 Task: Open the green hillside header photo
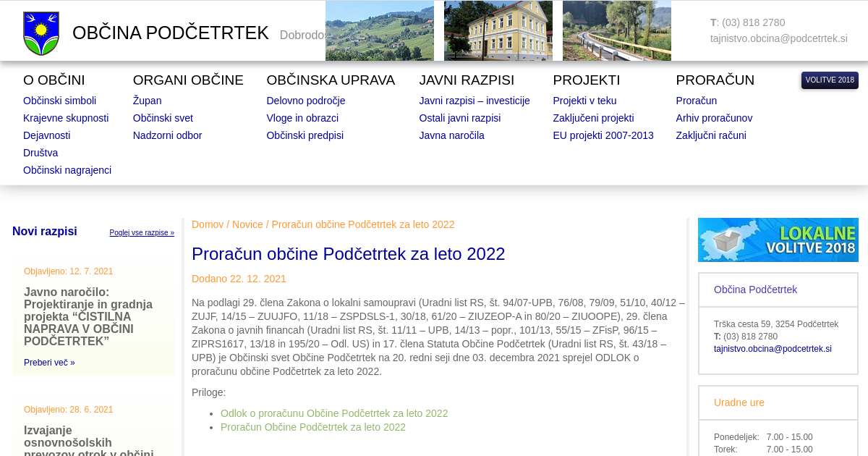coord(379,31)
